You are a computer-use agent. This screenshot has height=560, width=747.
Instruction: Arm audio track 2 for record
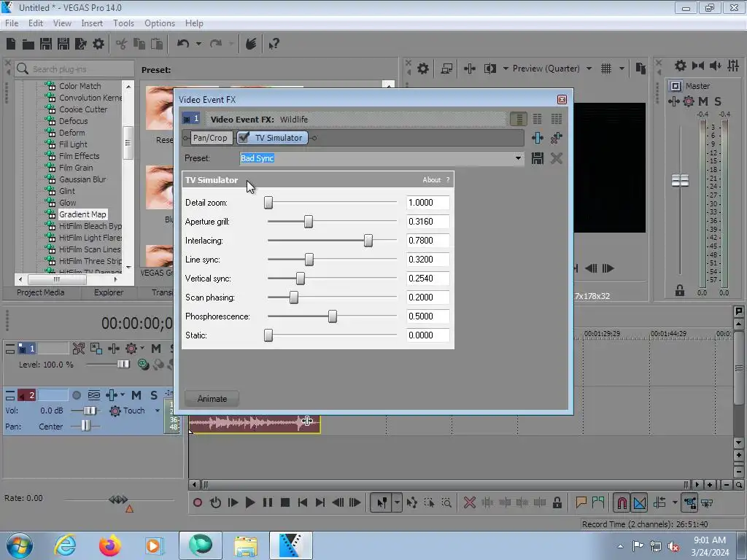76,395
